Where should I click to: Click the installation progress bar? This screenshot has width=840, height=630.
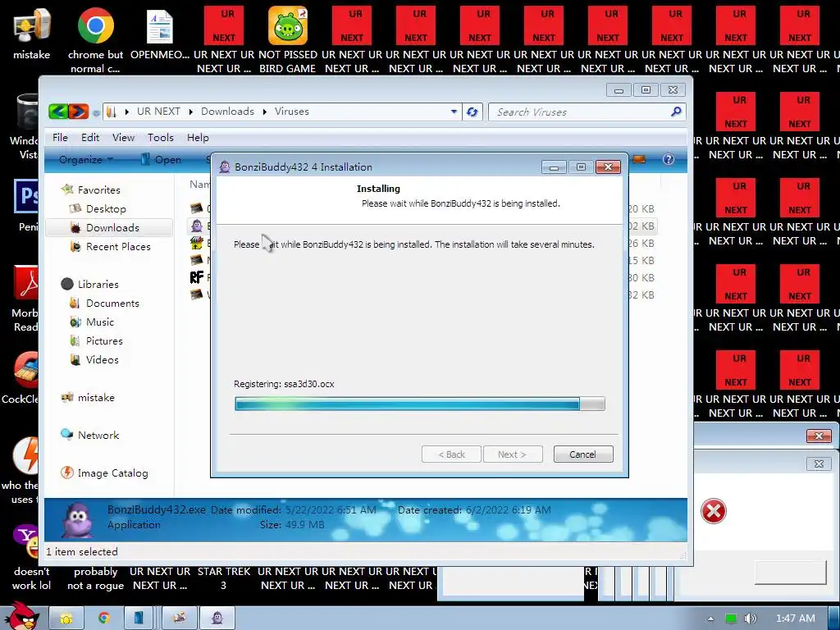click(x=420, y=404)
